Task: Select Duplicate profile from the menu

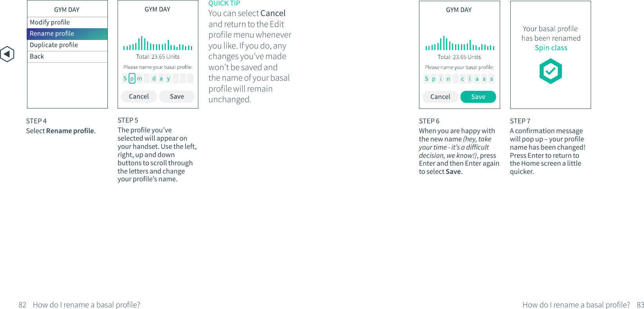Action: click(x=67, y=45)
